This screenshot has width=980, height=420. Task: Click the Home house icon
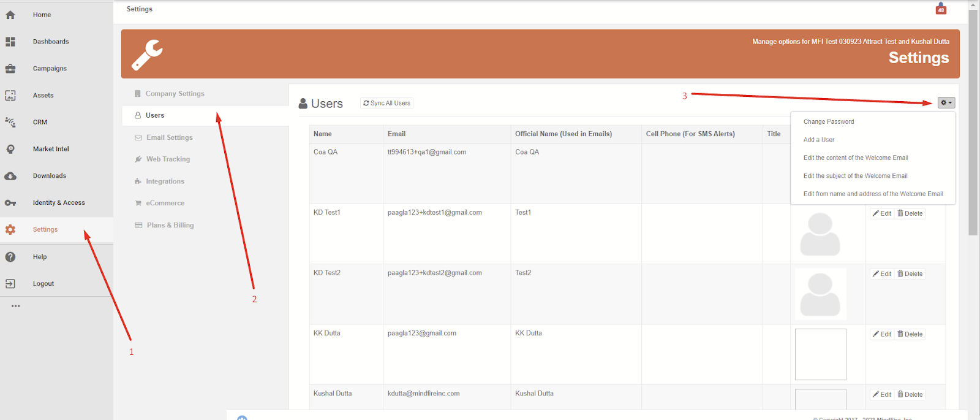tap(10, 15)
